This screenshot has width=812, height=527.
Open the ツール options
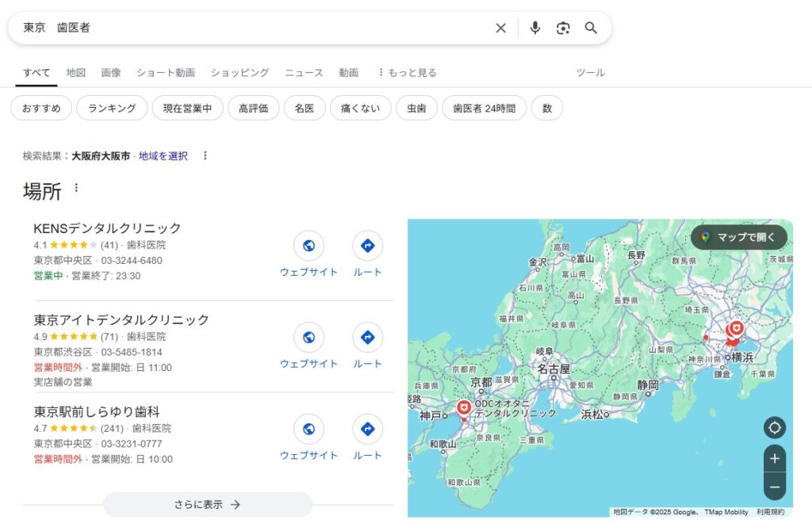click(x=590, y=72)
